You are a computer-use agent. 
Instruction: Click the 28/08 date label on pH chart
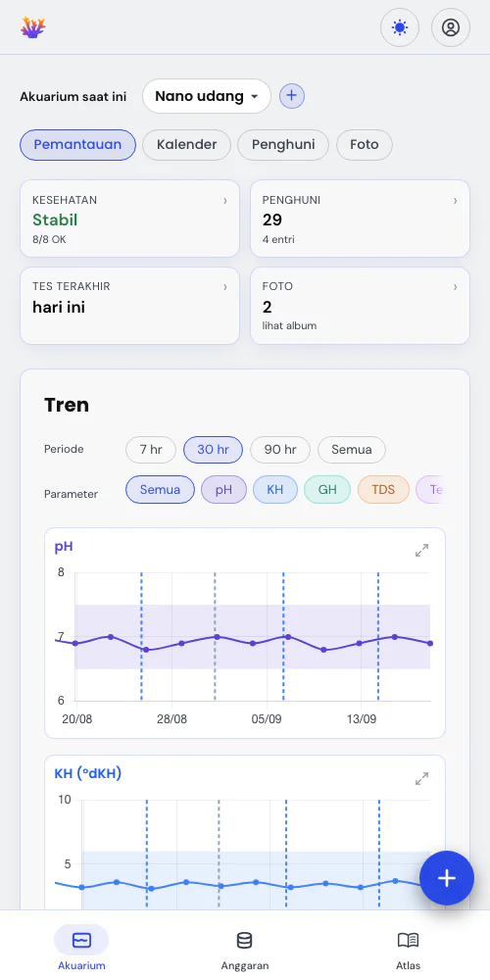pyautogui.click(x=171, y=719)
